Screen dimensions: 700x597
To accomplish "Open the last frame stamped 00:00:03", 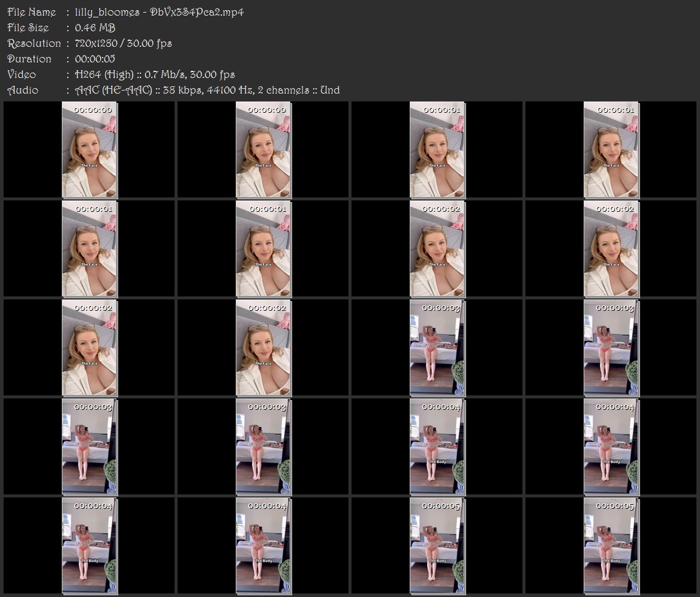I will tap(263, 447).
